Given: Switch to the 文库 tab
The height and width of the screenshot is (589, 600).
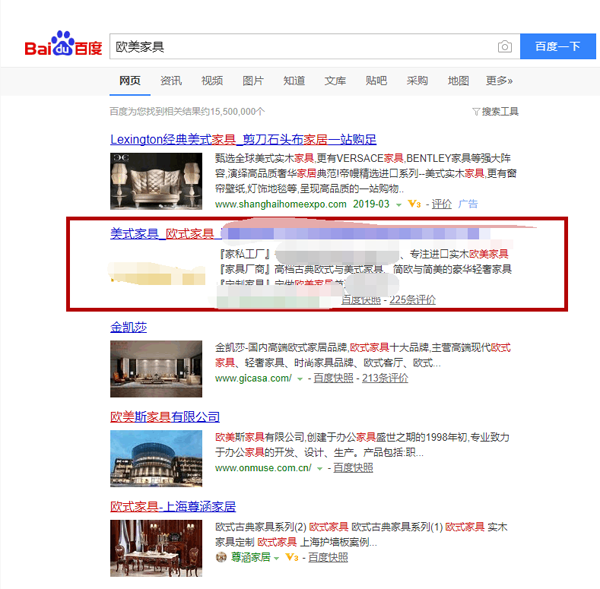Looking at the screenshot, I should tap(335, 81).
